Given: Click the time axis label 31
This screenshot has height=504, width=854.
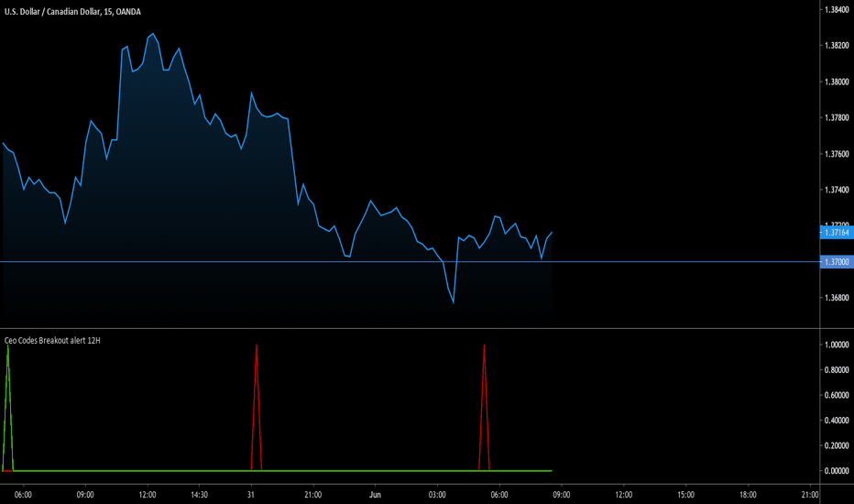Looking at the screenshot, I should [x=251, y=495].
